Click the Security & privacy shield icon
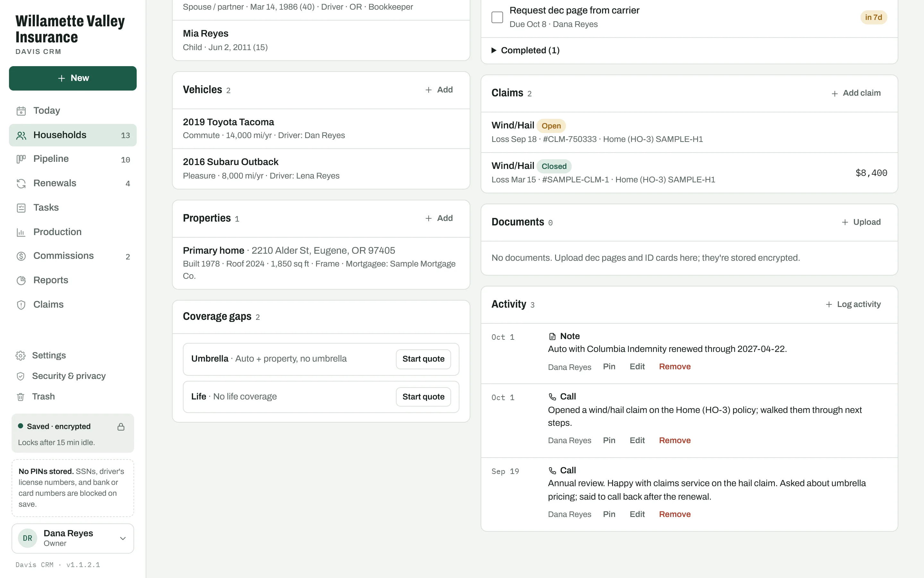924x578 pixels. (x=21, y=376)
